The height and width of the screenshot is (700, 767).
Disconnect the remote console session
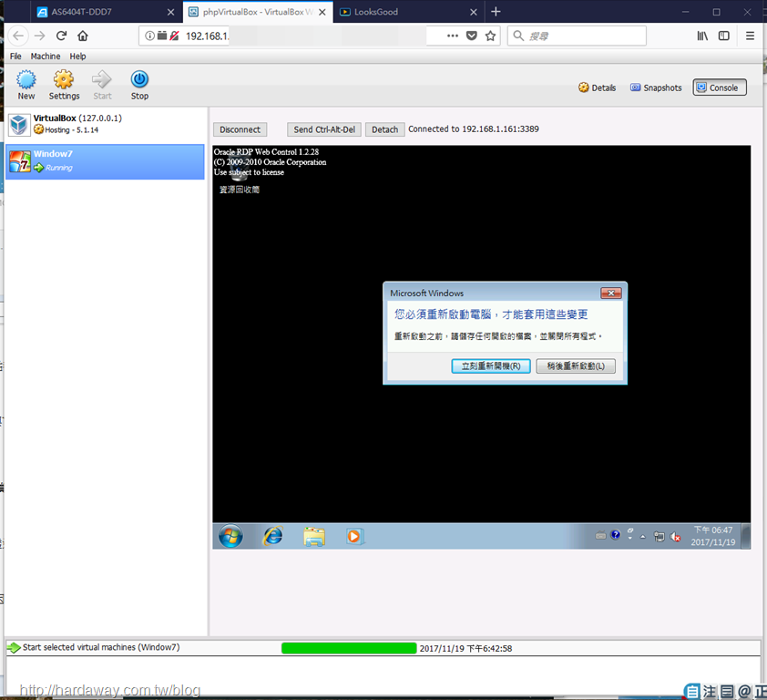[x=240, y=129]
